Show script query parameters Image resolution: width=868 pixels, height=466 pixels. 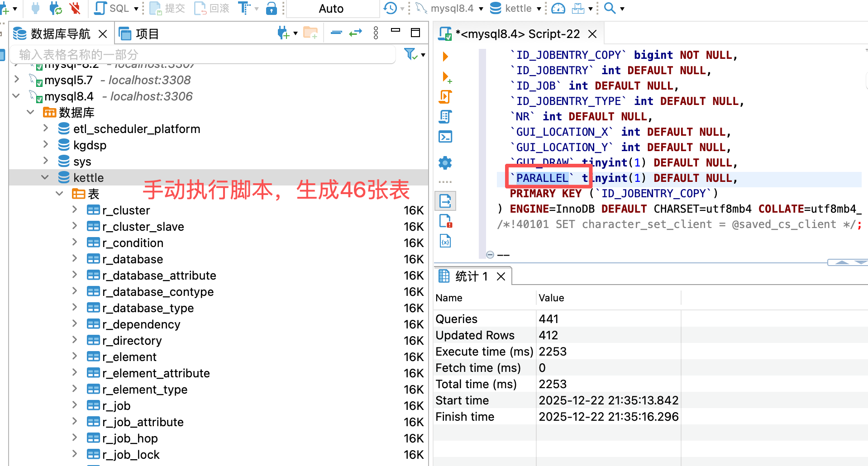click(x=445, y=241)
